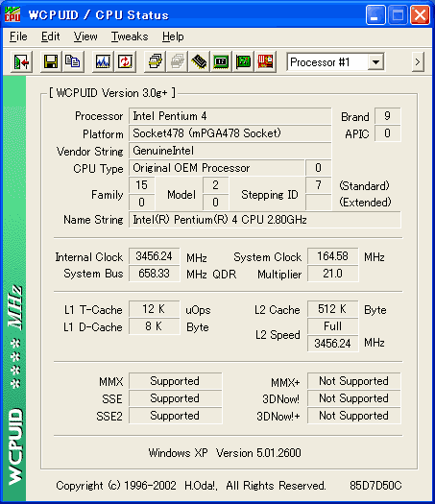
Task: Click the Name String field with 2.80GHz
Action: tap(265, 220)
